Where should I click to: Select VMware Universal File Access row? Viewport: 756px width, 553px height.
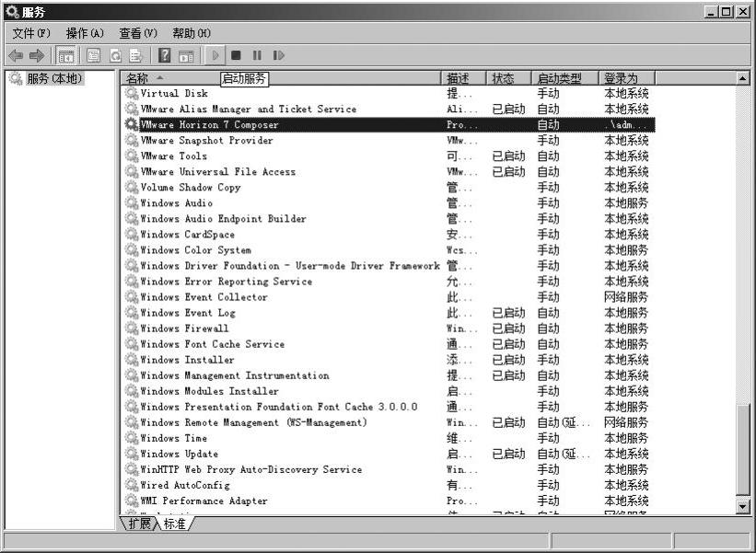click(x=390, y=171)
